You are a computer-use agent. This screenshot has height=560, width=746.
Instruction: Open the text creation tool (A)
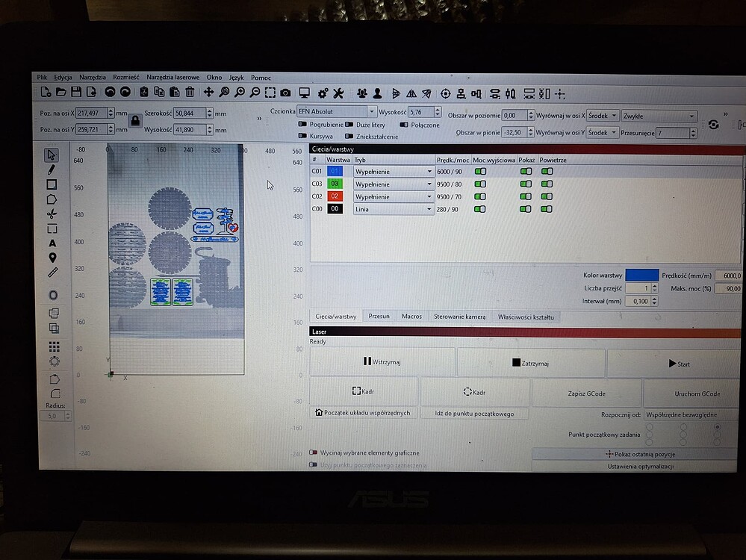52,243
